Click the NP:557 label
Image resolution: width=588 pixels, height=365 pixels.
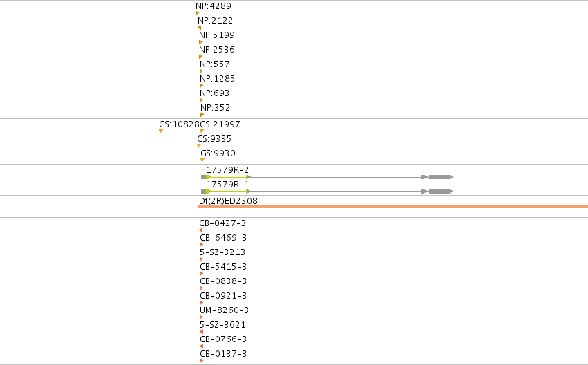[215, 64]
